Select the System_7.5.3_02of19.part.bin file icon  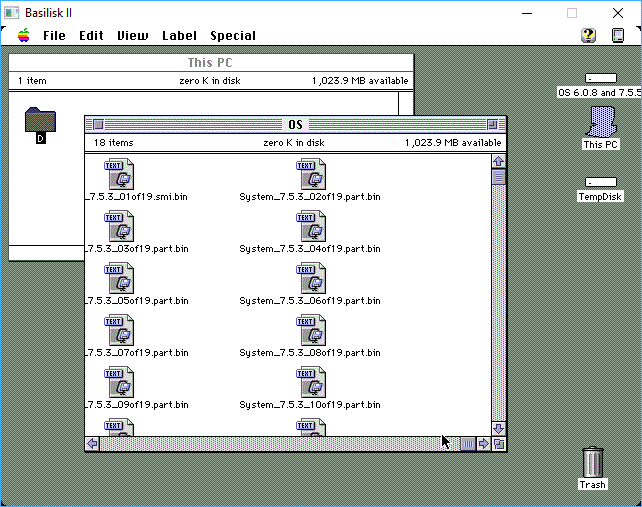point(311,174)
